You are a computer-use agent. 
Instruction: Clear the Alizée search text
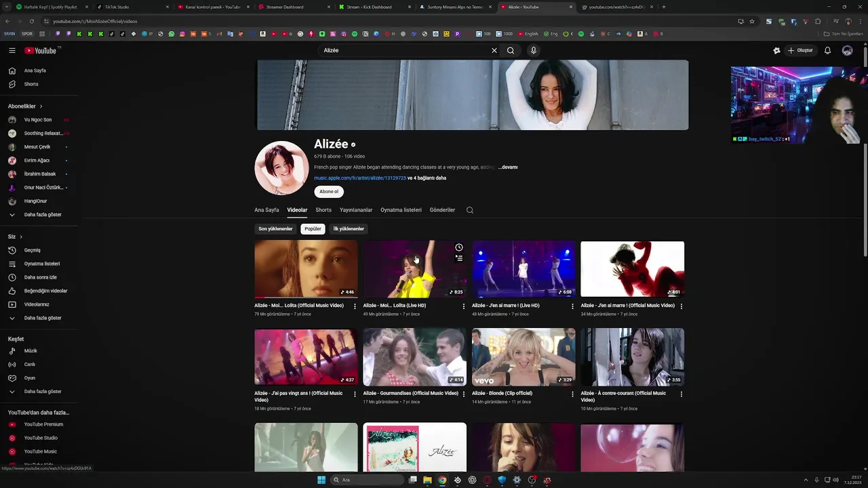coord(494,50)
